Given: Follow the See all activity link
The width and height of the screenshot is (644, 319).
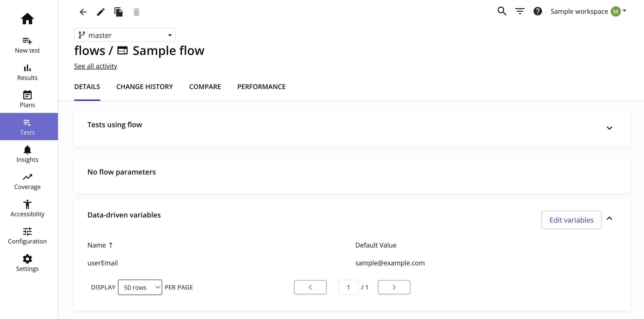Looking at the screenshot, I should (96, 66).
